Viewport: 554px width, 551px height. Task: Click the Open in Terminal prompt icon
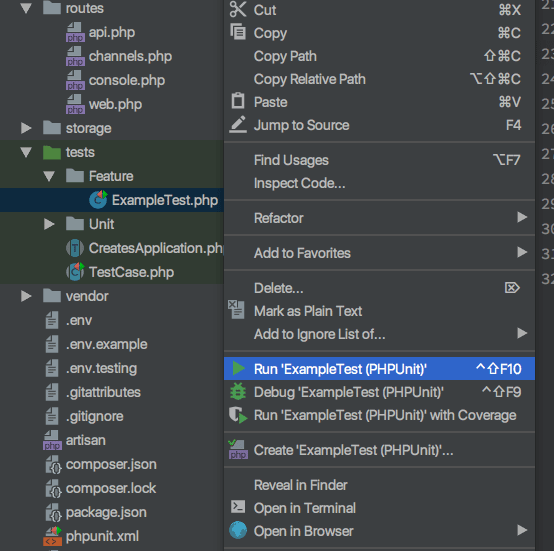[x=238, y=506]
